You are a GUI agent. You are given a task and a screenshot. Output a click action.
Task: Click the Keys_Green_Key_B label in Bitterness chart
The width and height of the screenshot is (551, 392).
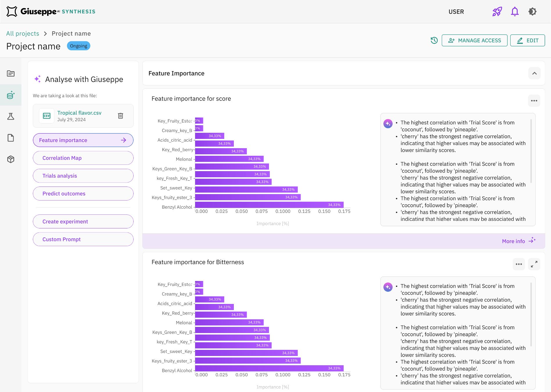[172, 332]
